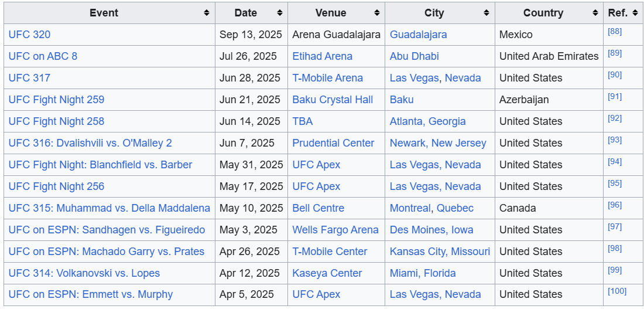Open the Wells Fargo Arena link
644x309 pixels.
pos(335,230)
